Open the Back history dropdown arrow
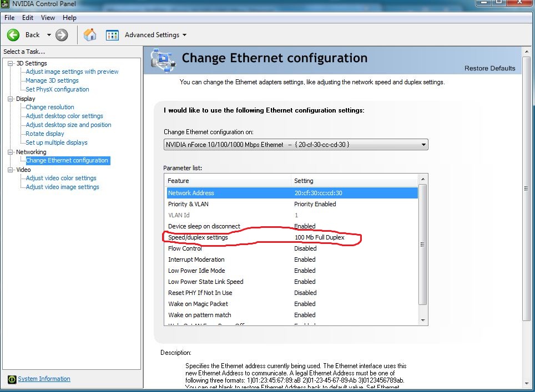 coord(49,35)
